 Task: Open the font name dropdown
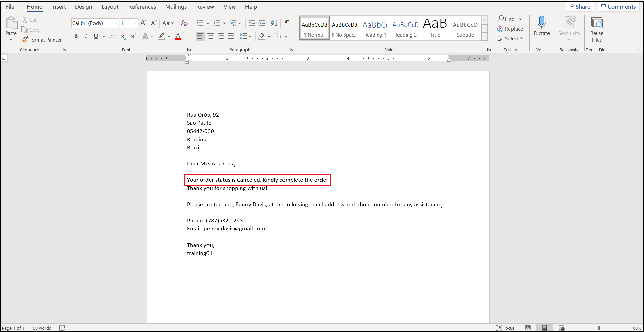pos(116,23)
